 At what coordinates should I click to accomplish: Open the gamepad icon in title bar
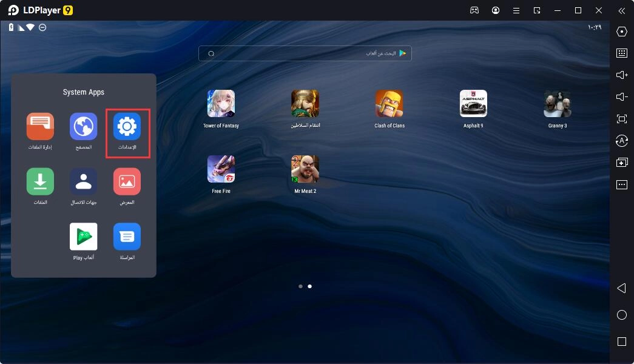pos(474,10)
